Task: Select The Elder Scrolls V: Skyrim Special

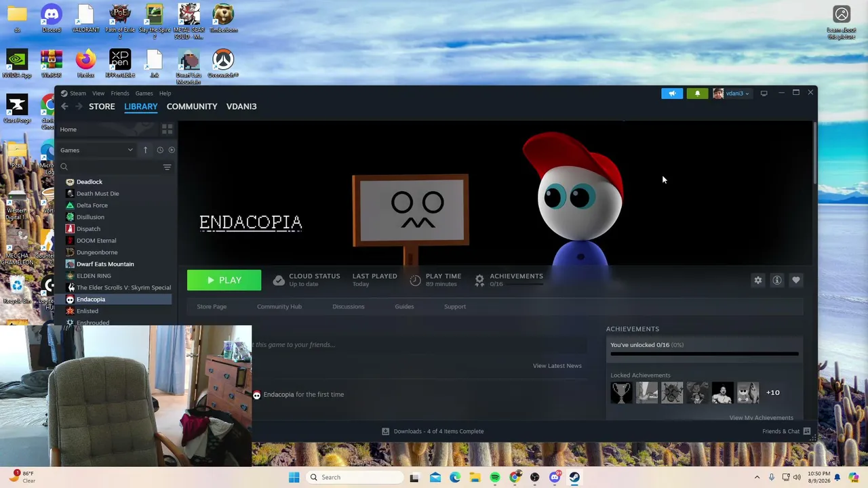Action: [x=123, y=287]
